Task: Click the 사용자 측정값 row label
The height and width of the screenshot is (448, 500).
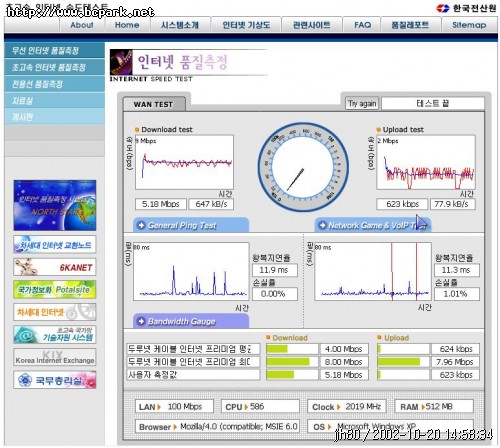Action: (193, 375)
